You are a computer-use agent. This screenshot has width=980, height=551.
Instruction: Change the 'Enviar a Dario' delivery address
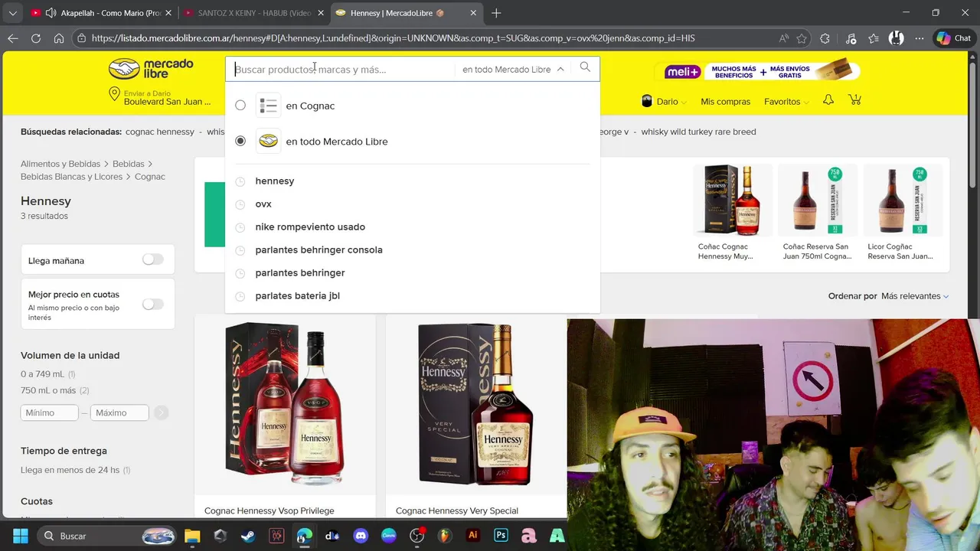(x=161, y=97)
